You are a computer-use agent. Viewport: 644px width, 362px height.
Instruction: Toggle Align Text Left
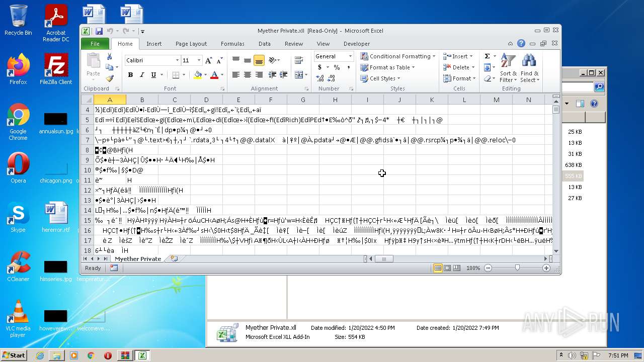click(x=235, y=75)
